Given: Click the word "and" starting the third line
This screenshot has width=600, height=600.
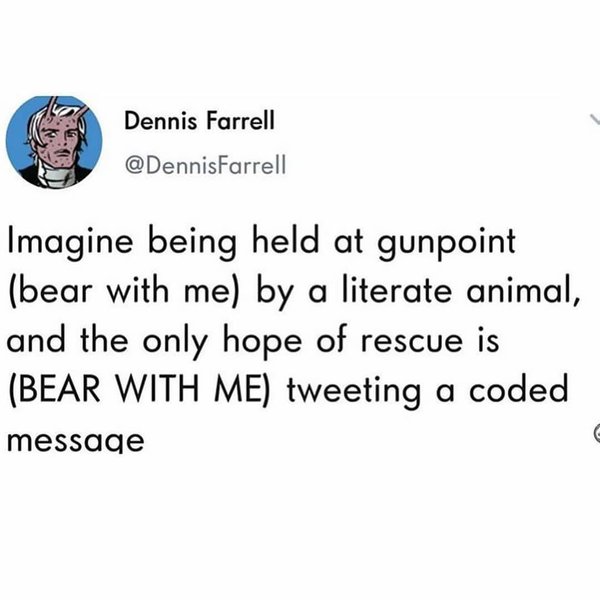Looking at the screenshot, I should point(36,341).
